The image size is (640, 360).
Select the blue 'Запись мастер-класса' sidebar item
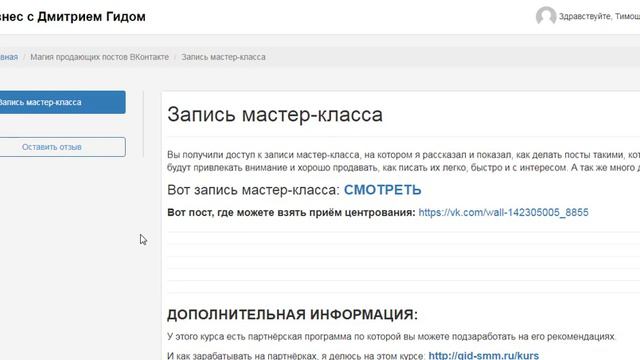pyautogui.click(x=62, y=102)
